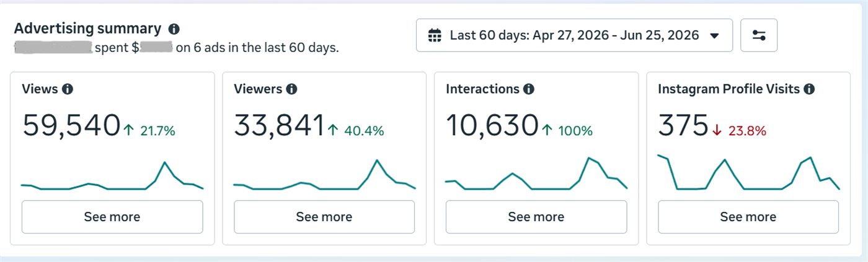Click the info icon beside Advertising summary

pyautogui.click(x=174, y=29)
